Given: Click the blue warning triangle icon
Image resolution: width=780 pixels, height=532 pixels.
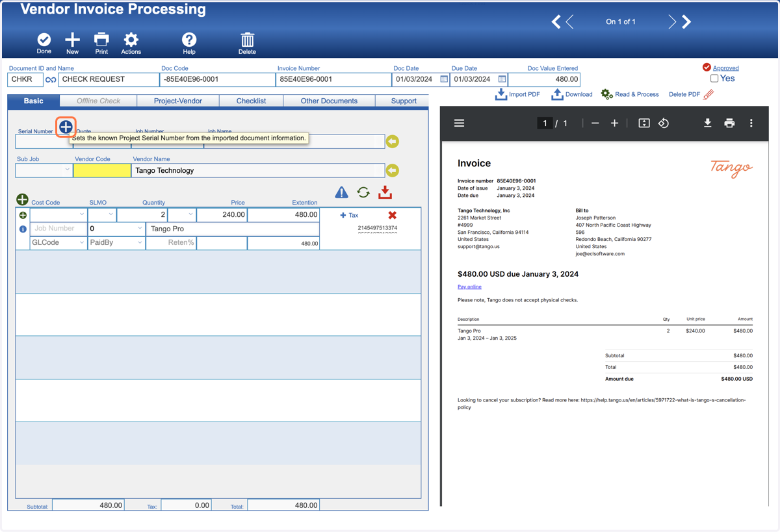Looking at the screenshot, I should [341, 192].
